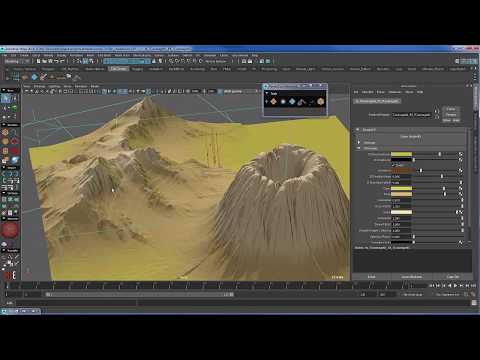Click the blue diamond icon on the shelf
The height and width of the screenshot is (360, 480).
coord(34,77)
